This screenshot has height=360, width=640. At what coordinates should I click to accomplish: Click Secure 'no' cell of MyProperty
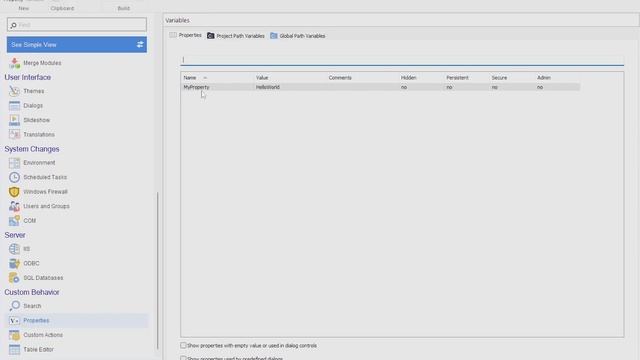coord(494,87)
